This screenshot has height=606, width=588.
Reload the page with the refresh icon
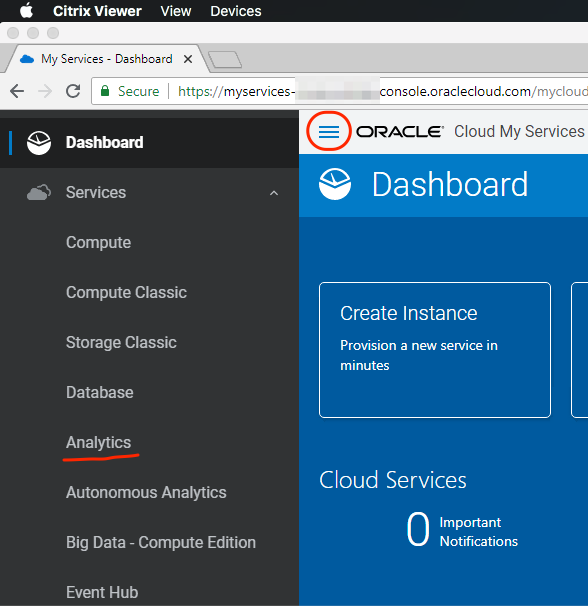point(73,91)
